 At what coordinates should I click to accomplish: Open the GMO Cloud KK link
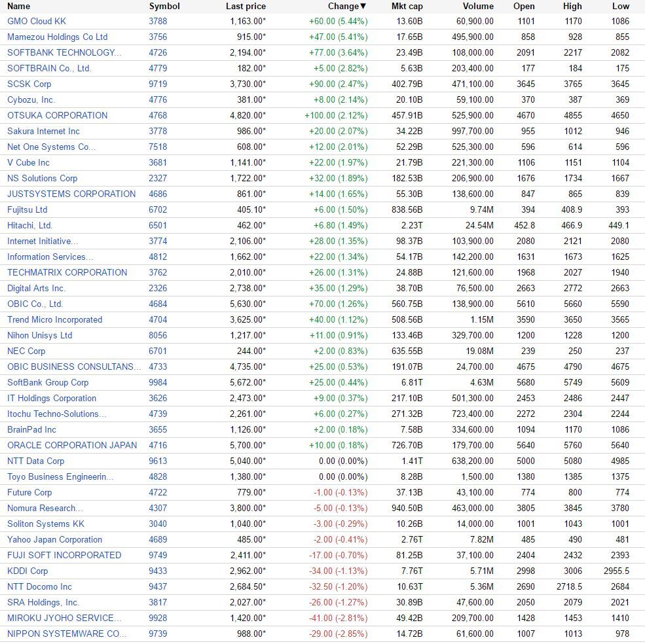[37, 22]
